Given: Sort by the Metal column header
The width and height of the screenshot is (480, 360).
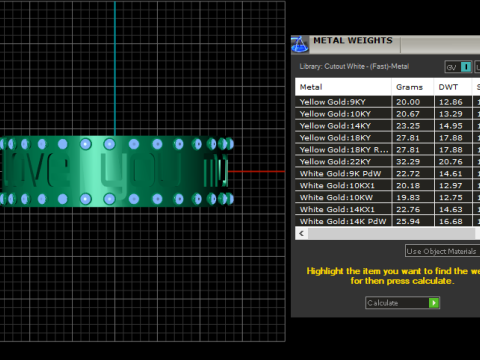Looking at the screenshot, I should (x=343, y=87).
